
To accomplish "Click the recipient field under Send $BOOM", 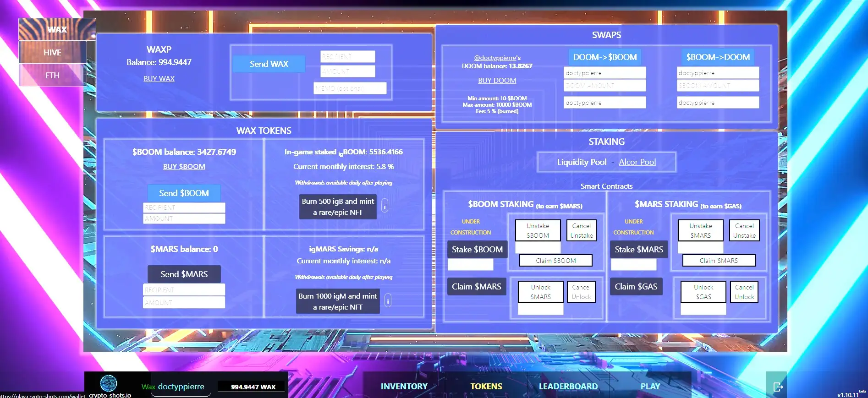I will [184, 207].
